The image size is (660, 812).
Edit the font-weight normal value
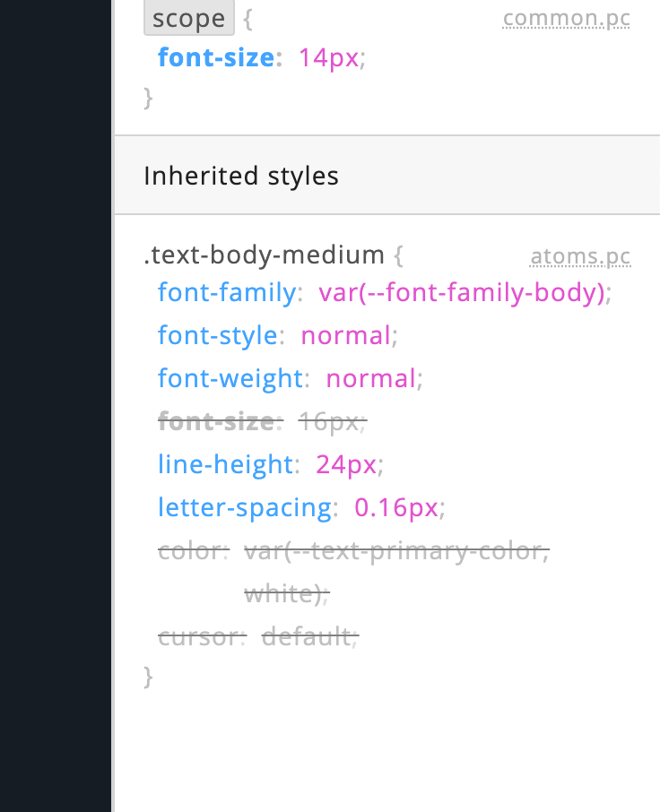370,378
